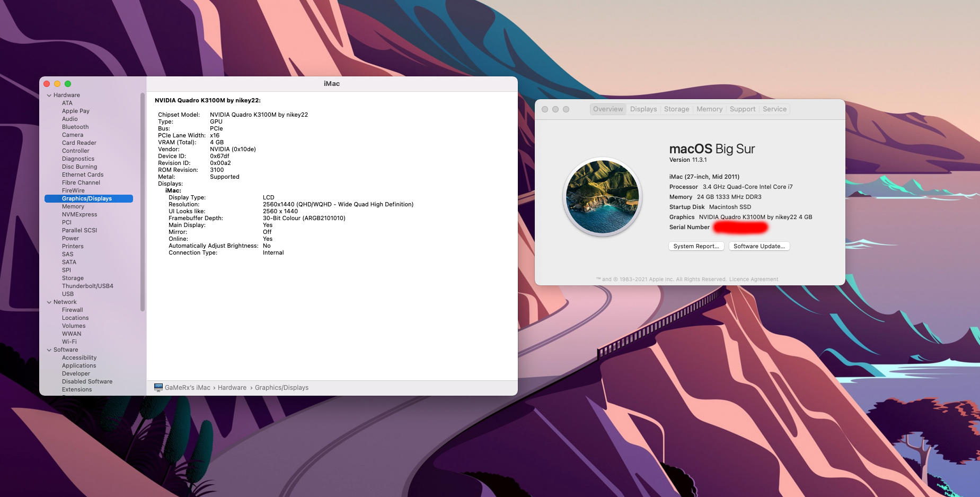The width and height of the screenshot is (980, 497).
Task: Click the System Report... button
Action: [x=696, y=246]
